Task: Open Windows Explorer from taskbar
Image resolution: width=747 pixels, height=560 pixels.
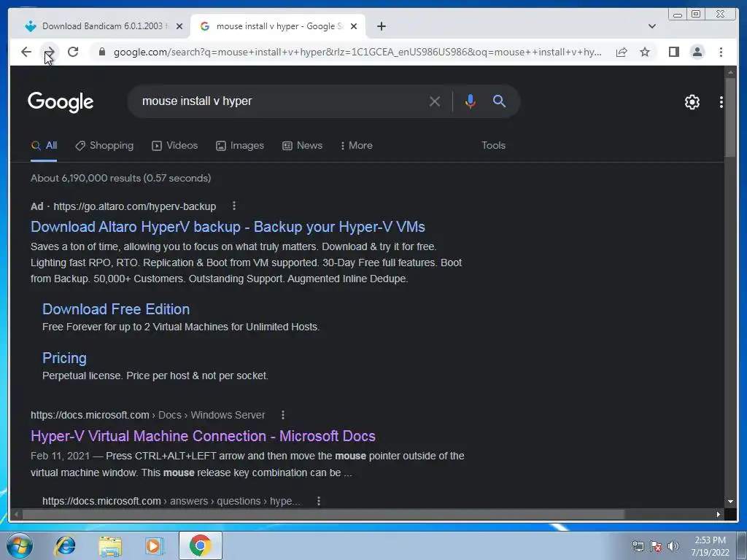Action: click(110, 545)
